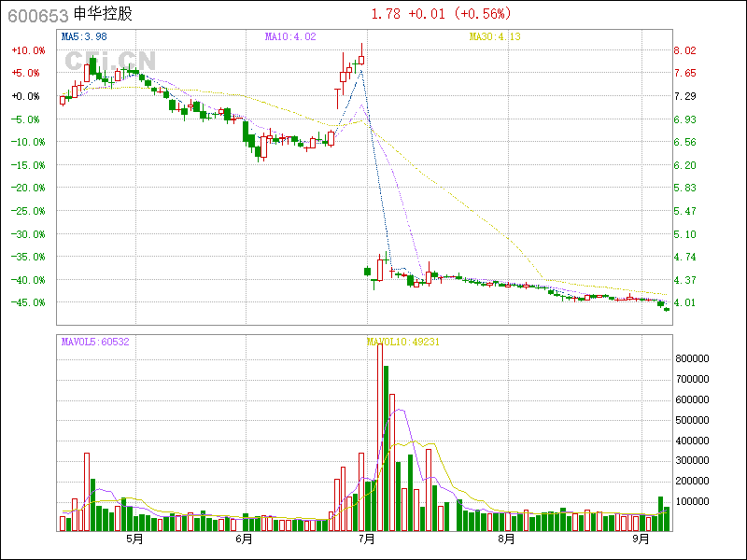The height and width of the screenshot is (560, 747).
Task: Click the tallest red volume bar in July
Action: (x=380, y=437)
